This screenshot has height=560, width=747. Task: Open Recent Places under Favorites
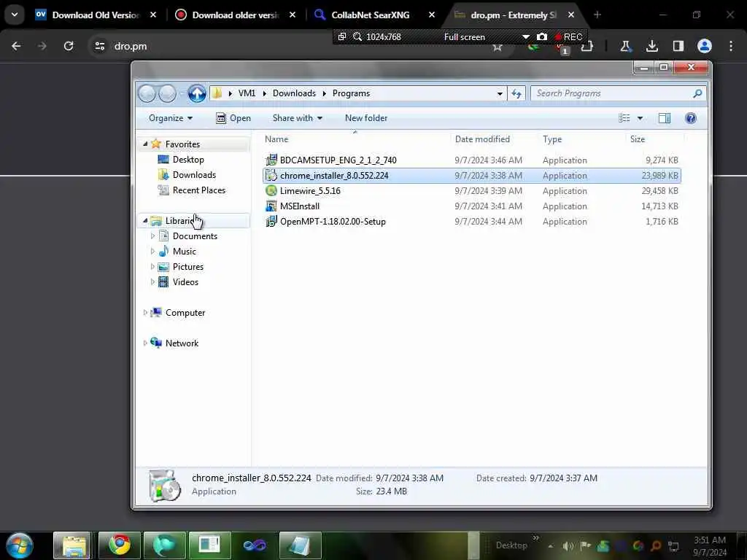pos(198,190)
